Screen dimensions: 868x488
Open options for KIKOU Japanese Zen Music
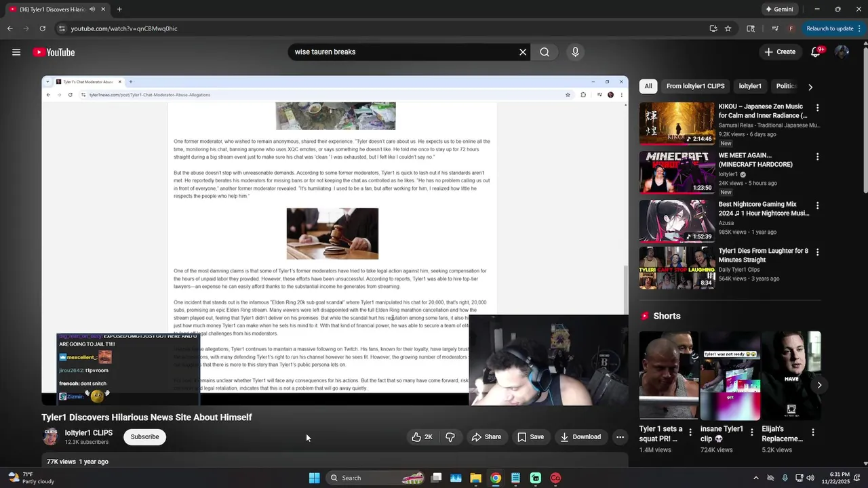coord(817,108)
